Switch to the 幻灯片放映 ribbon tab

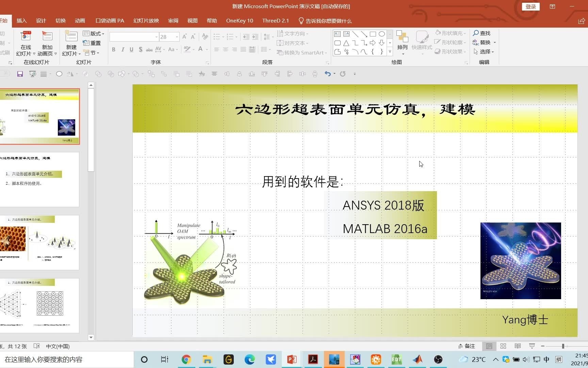[x=146, y=20]
